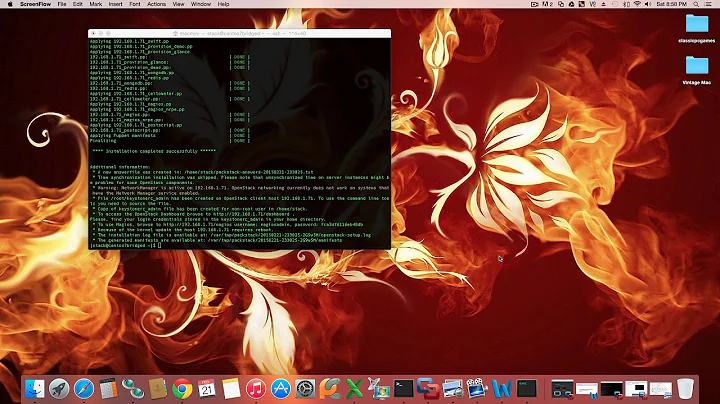Open the volume control in menu bar
Image resolution: width=720 pixels, height=404 pixels.
tap(648, 4)
